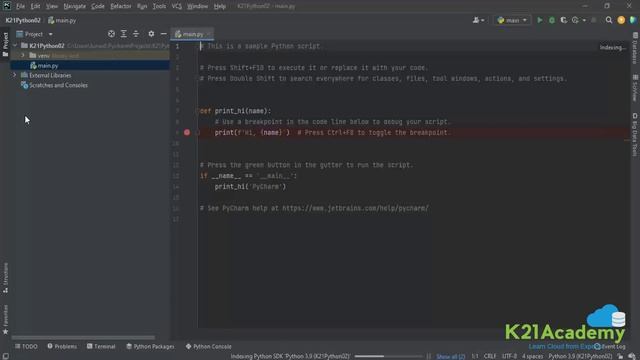The image size is (640, 360).
Task: Open the SciView side tab
Action: coord(635,88)
